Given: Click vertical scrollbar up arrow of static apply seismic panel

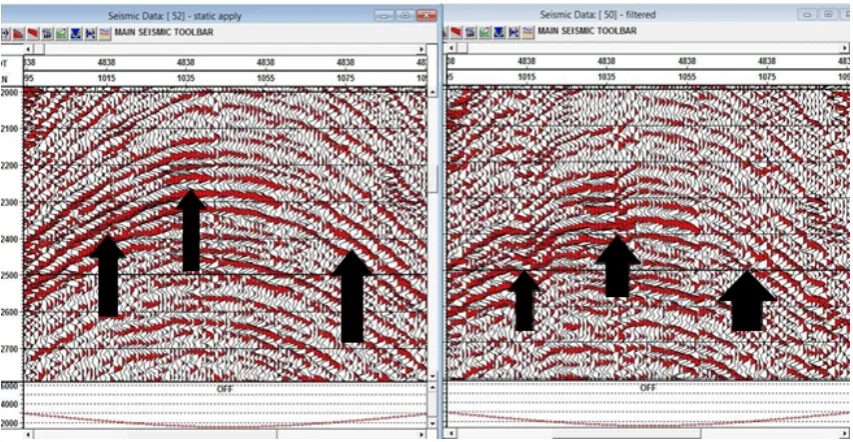Looking at the screenshot, I should tap(432, 93).
